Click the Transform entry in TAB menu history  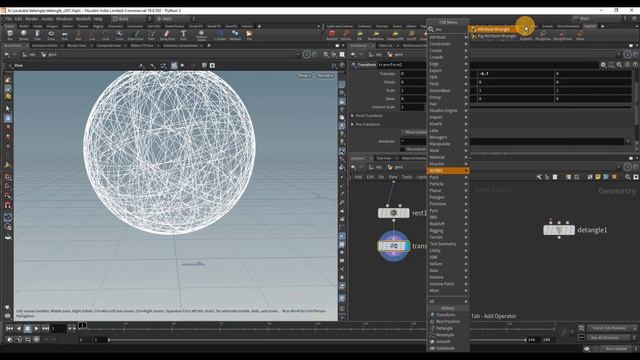tap(445, 315)
